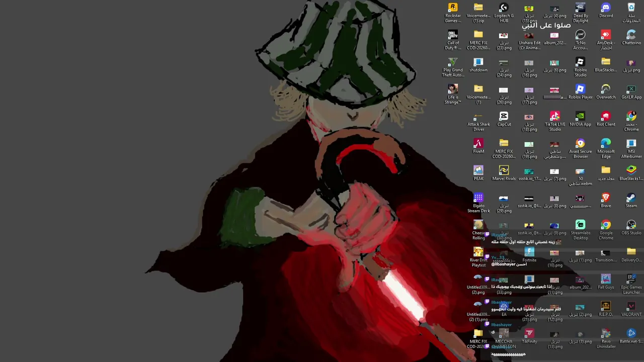Open the Discord desktop shortcut
Screen dimensions: 644x362
coord(606,10)
